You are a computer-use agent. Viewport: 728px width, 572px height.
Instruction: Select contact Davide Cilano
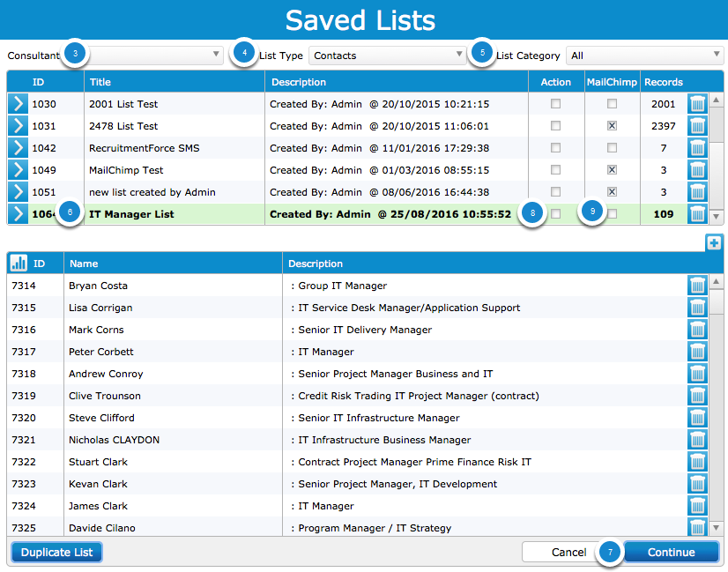pos(102,528)
